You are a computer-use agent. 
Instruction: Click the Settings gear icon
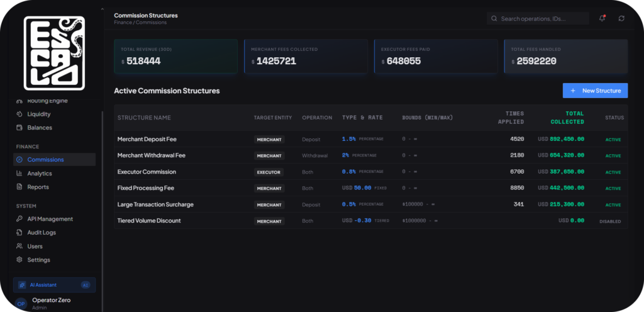pyautogui.click(x=19, y=260)
